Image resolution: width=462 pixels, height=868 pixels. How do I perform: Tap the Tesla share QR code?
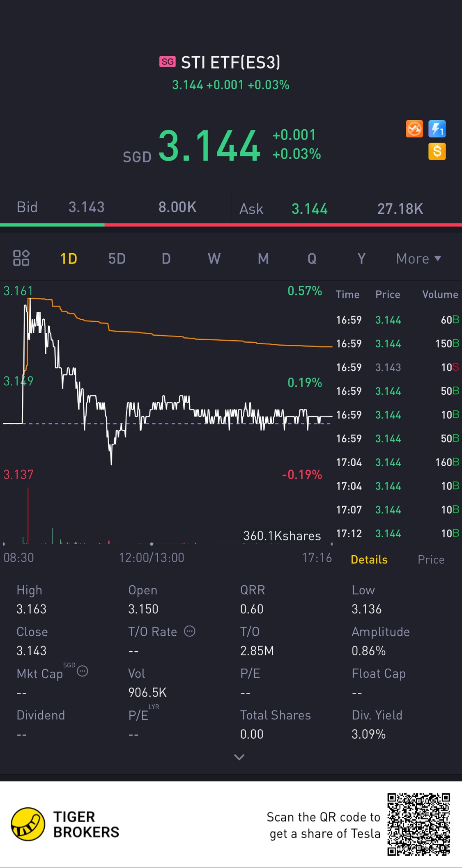click(418, 824)
